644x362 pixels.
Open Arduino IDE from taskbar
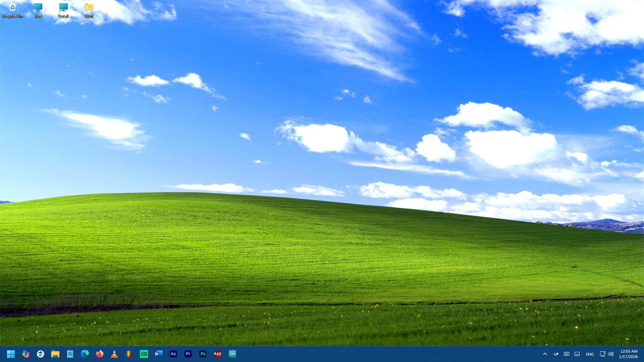pos(232,354)
